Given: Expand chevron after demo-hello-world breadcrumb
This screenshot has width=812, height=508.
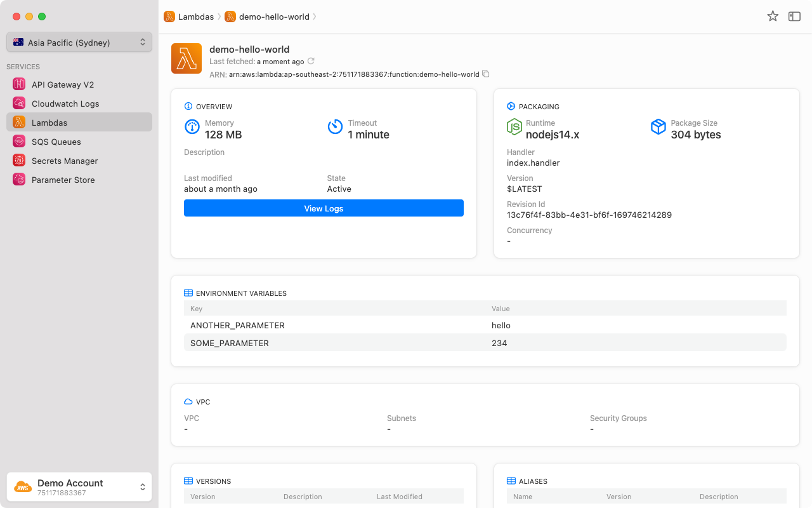Looking at the screenshot, I should (315, 17).
